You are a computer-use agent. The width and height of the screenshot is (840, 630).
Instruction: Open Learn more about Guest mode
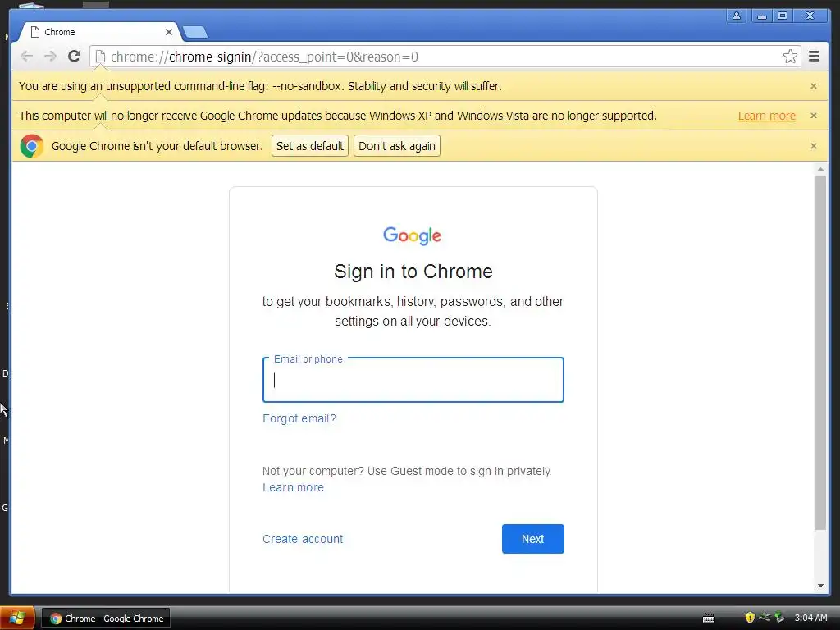(293, 487)
